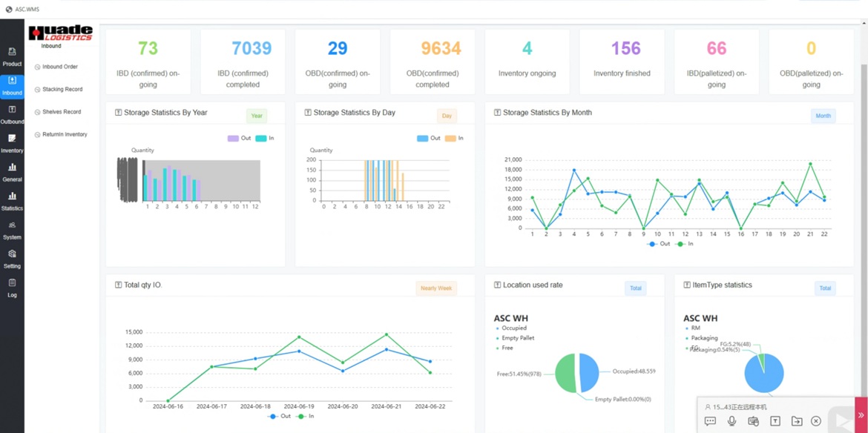Open the Setting module icon
The image size is (868, 433).
click(12, 261)
